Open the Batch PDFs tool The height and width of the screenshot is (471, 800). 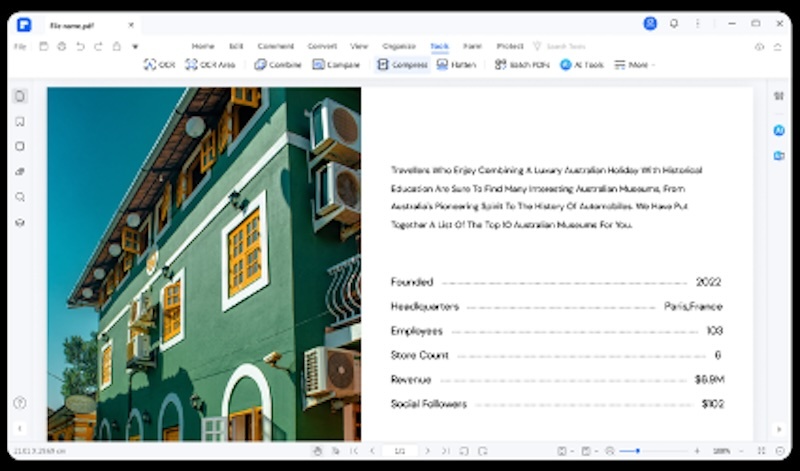pyautogui.click(x=521, y=65)
